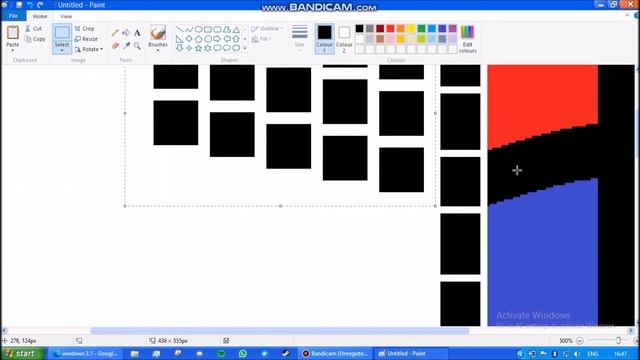Select the Pencil tool

pyautogui.click(x=115, y=33)
